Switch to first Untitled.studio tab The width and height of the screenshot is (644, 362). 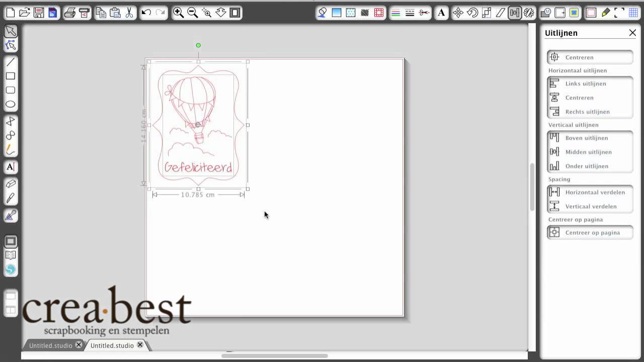(51, 345)
